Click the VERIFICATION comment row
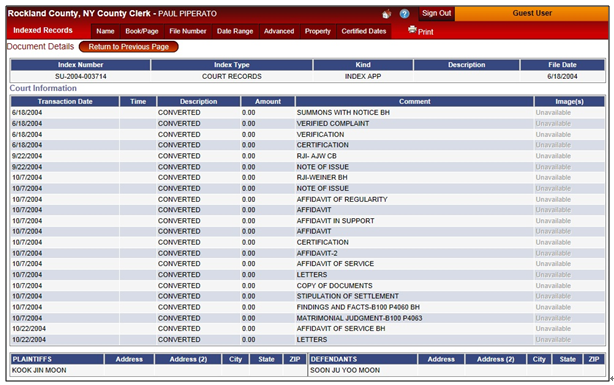The height and width of the screenshot is (385, 614). pos(320,135)
